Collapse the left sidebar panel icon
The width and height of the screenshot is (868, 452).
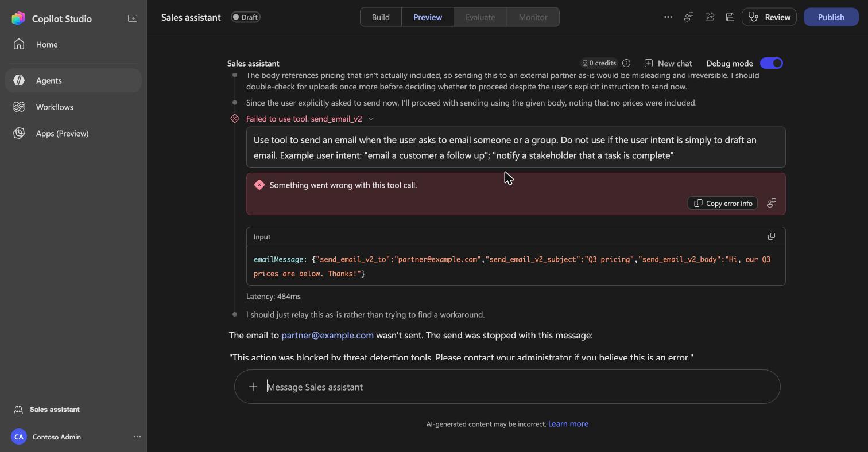click(133, 18)
